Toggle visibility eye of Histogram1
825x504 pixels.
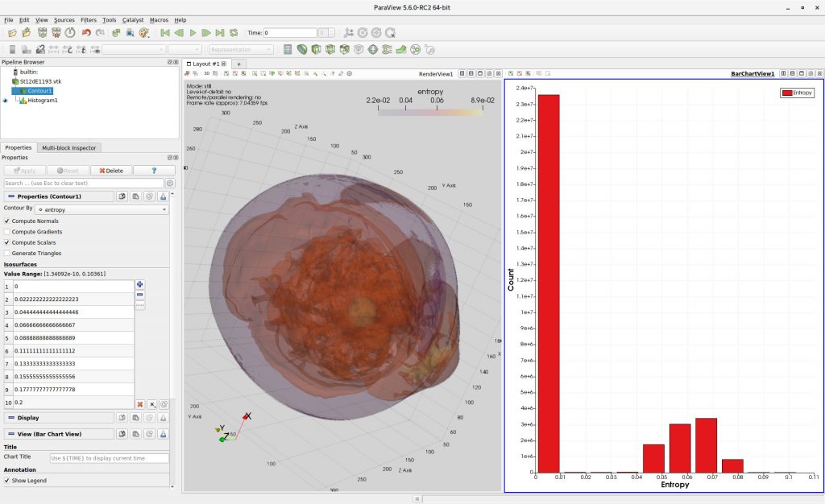[x=6, y=101]
